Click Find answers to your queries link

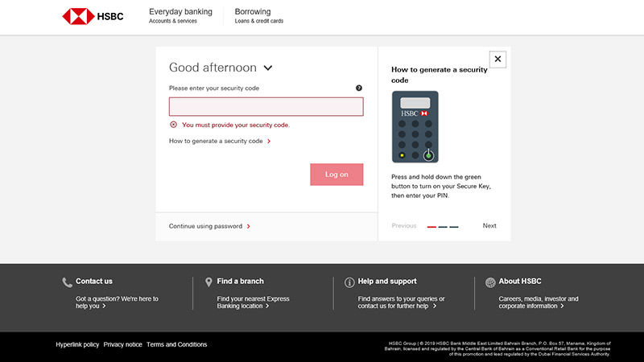pos(401,302)
